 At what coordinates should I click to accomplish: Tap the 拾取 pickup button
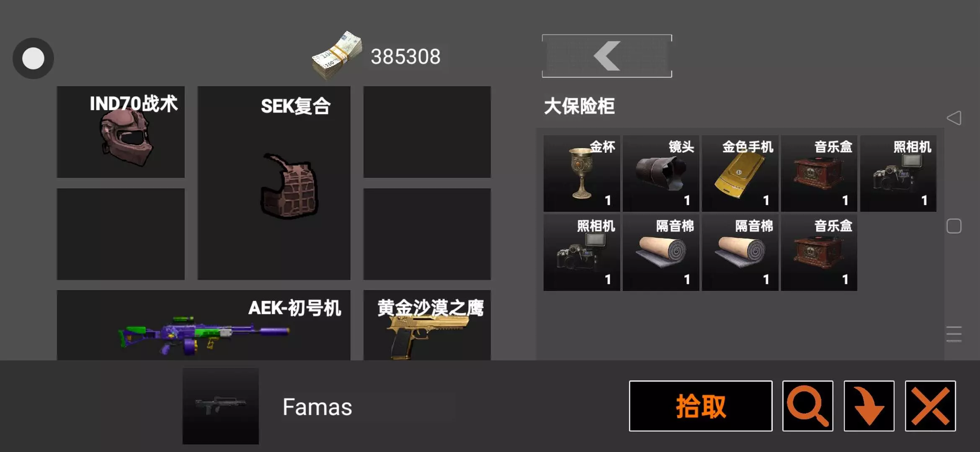coord(701,406)
